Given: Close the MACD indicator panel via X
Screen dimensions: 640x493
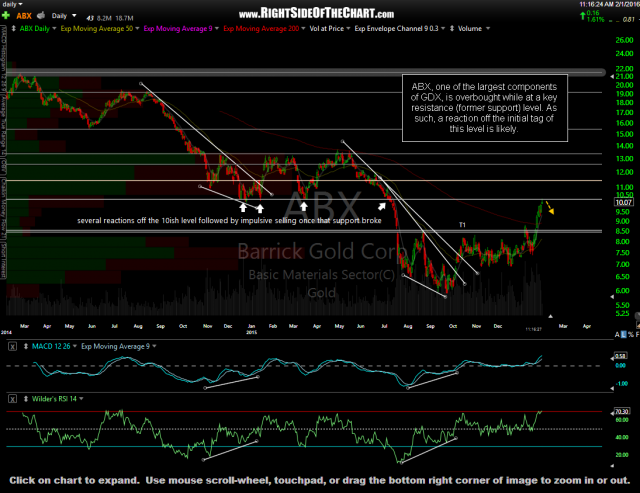Looking at the screenshot, I should point(13,346).
